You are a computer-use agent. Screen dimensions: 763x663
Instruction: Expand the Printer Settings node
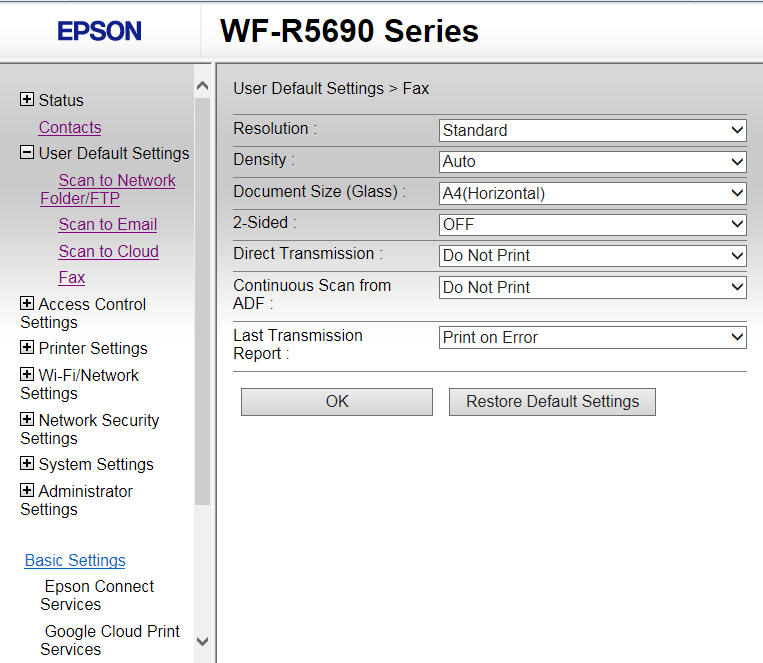[27, 348]
